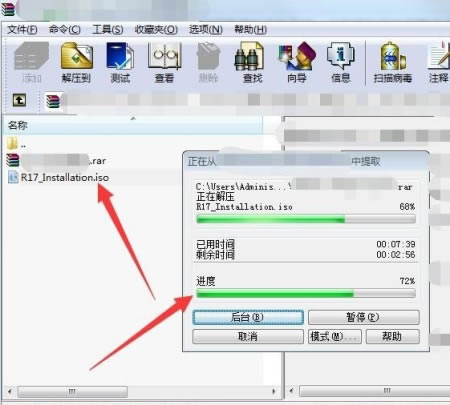Pause extraction with 暂停(P) button
The height and width of the screenshot is (405, 450).
coord(364,317)
